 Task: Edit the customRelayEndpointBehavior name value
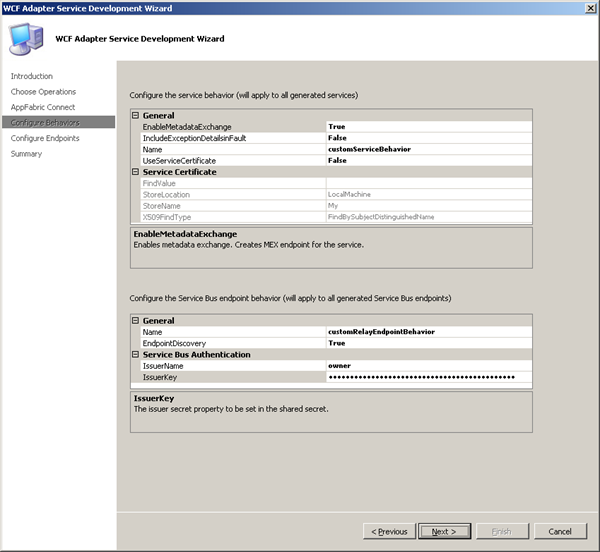pos(429,332)
